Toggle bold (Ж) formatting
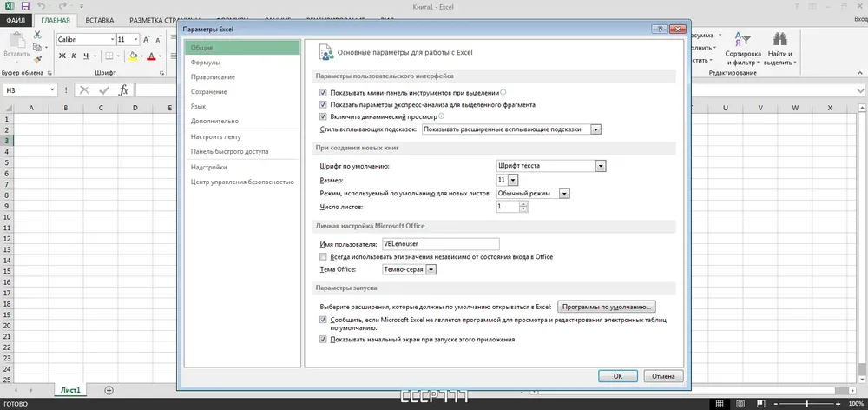The height and width of the screenshot is (410, 868). click(62, 56)
